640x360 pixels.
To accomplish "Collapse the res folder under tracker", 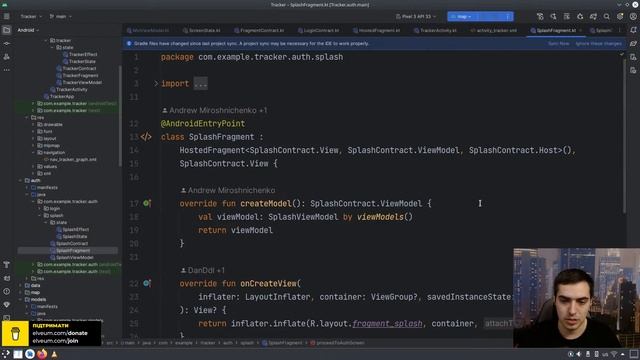I will click(27, 118).
